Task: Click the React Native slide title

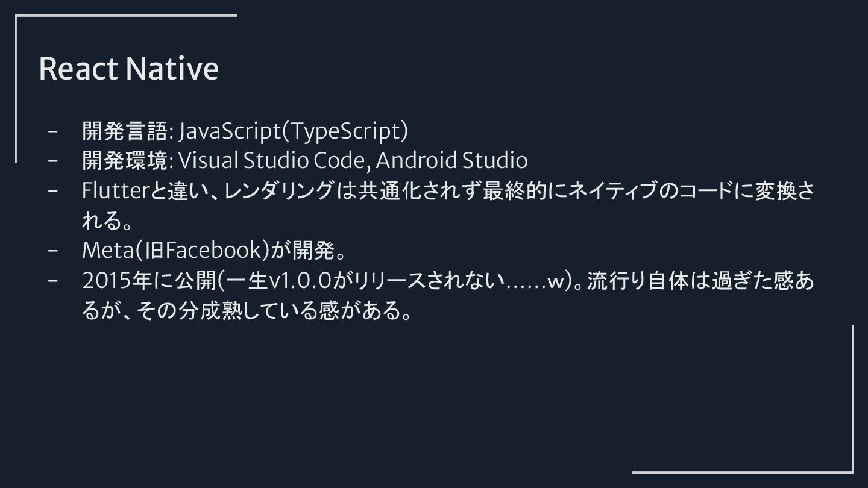Action: (128, 68)
